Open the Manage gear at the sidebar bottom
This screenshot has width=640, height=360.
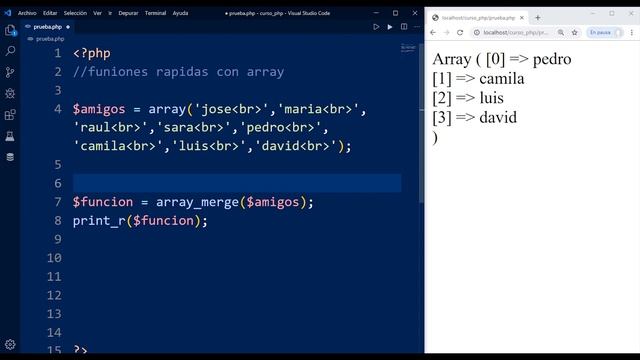(x=10, y=344)
